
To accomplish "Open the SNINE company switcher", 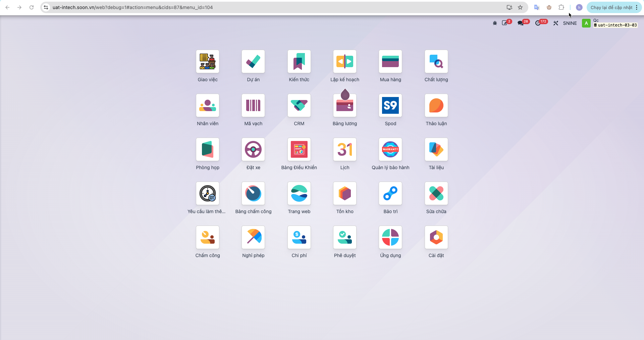I will click(x=570, y=23).
